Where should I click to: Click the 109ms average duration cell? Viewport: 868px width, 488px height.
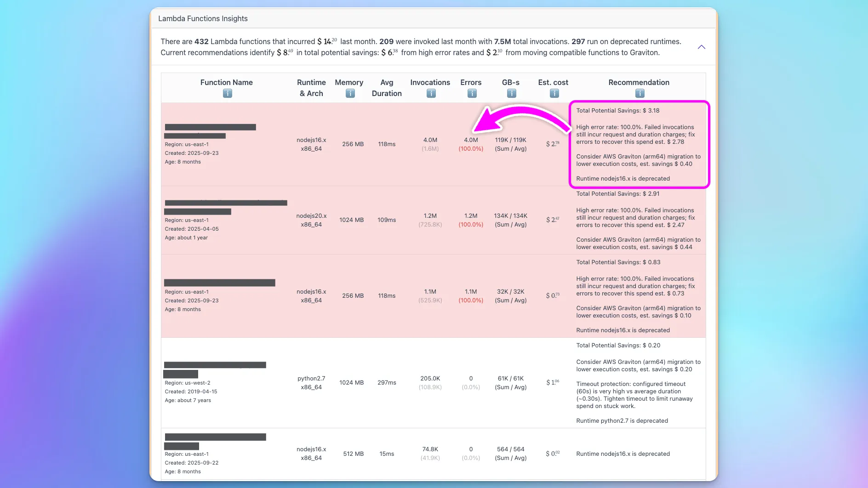point(387,220)
